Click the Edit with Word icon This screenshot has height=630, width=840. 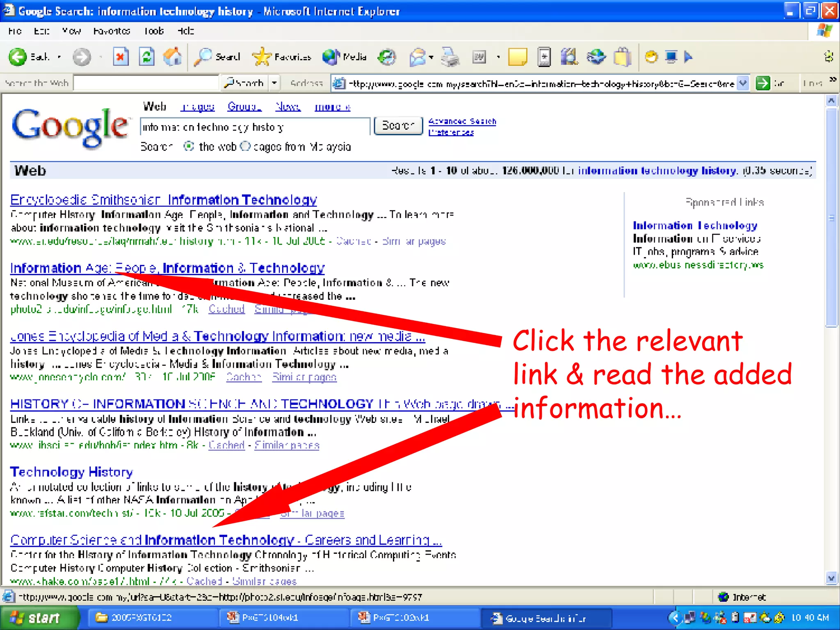[x=479, y=57]
